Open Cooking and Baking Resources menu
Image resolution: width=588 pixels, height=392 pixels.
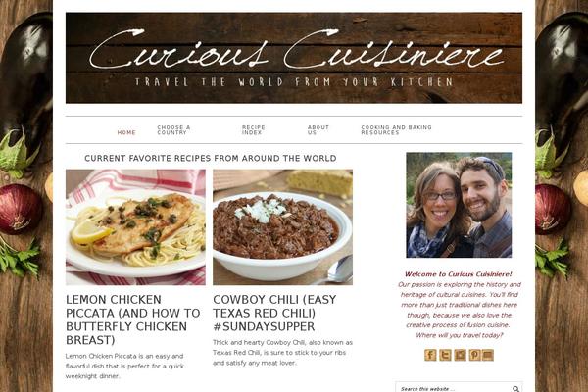pyautogui.click(x=396, y=130)
